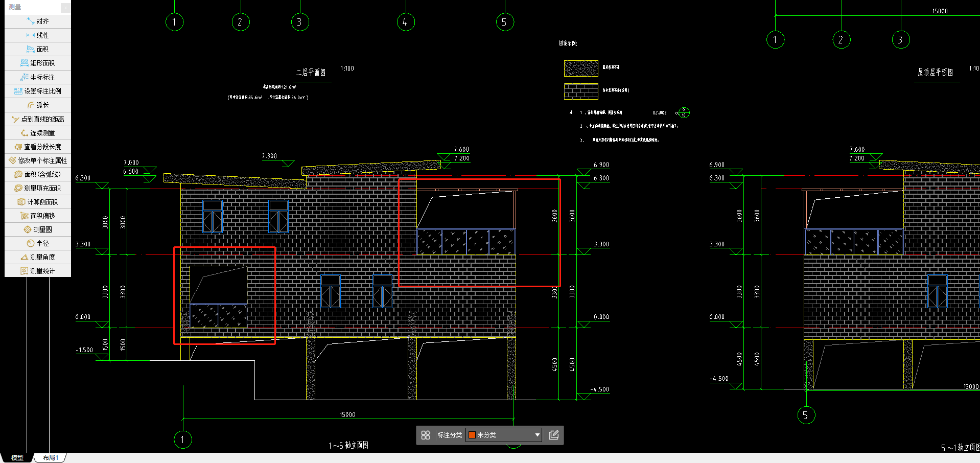This screenshot has height=463, width=980.
Task: Switch to the 模型 model tab
Action: click(x=17, y=457)
